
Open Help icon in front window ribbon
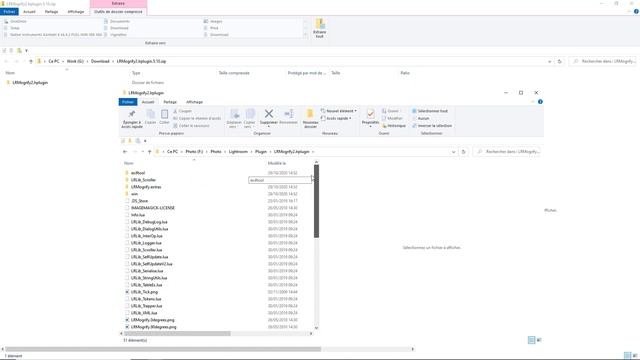tap(540, 102)
